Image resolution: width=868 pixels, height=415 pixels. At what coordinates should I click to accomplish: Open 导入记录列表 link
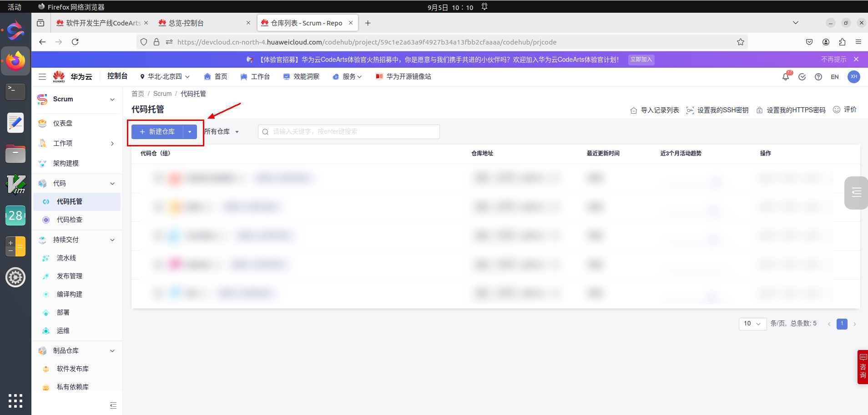[655, 110]
